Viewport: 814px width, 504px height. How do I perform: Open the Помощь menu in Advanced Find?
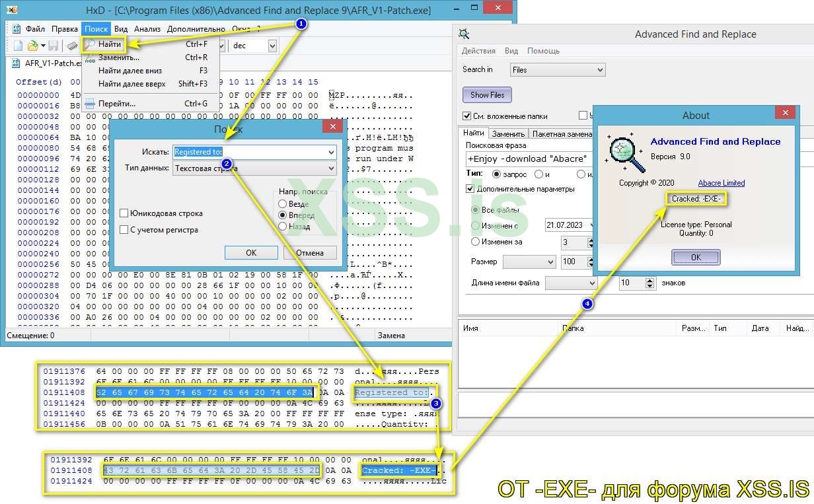(x=543, y=51)
